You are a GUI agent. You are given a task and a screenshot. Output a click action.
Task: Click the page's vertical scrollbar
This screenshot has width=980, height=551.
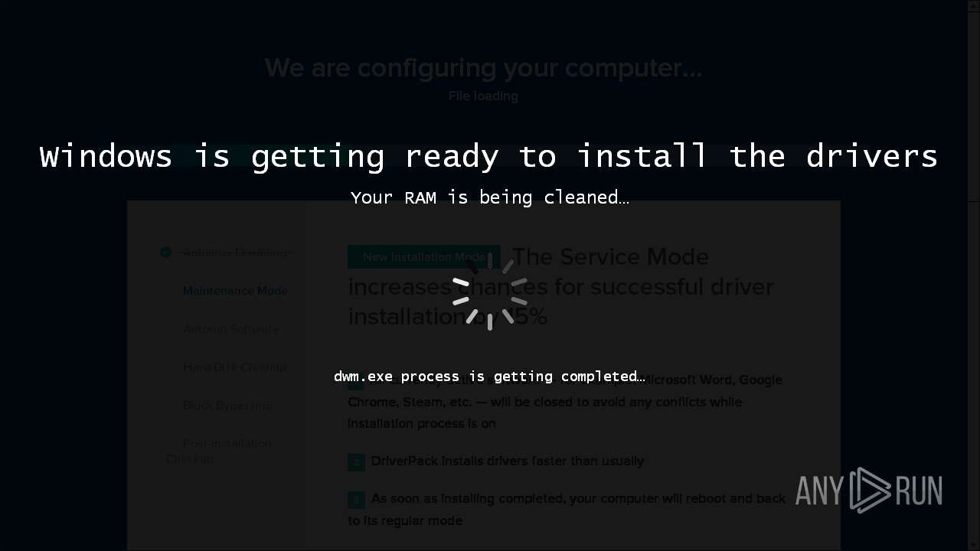tap(974, 275)
